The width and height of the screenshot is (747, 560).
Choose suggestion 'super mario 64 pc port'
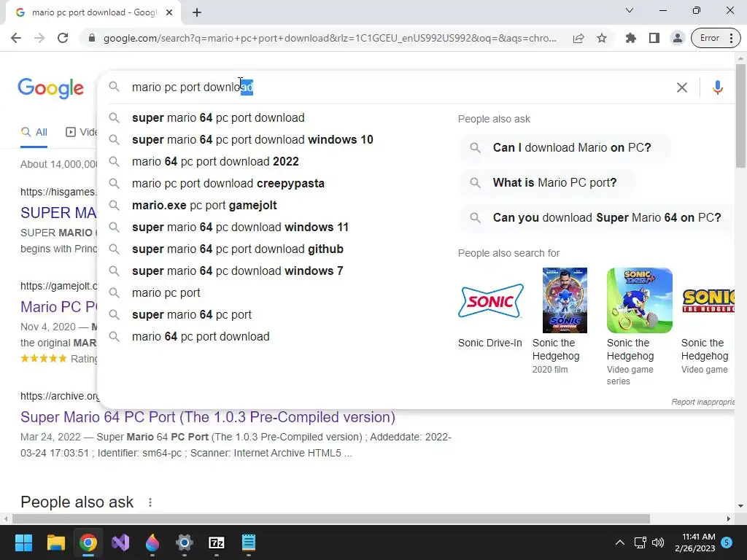coord(192,315)
